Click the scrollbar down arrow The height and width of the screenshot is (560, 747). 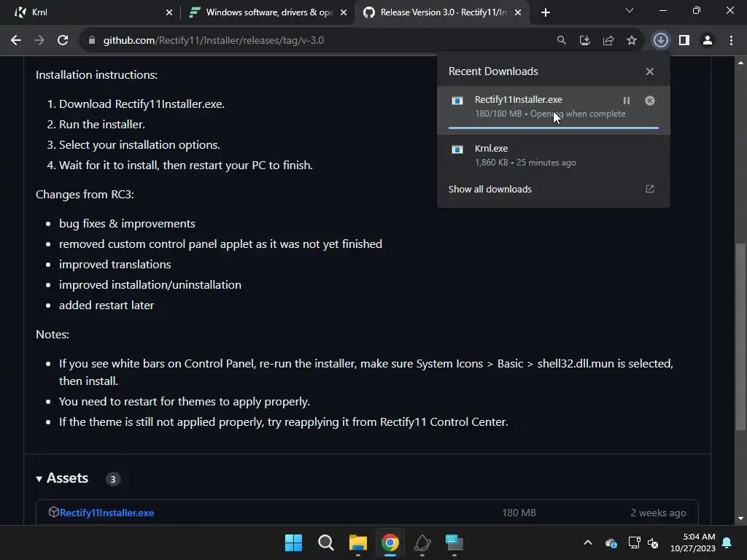(740, 518)
